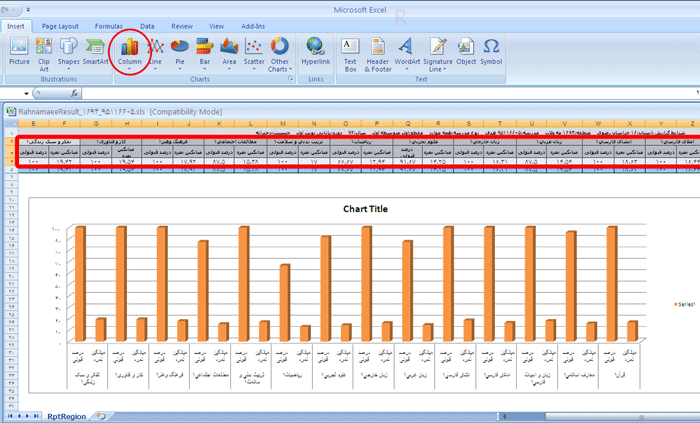
Task: Select column header E
Action: (x=33, y=124)
